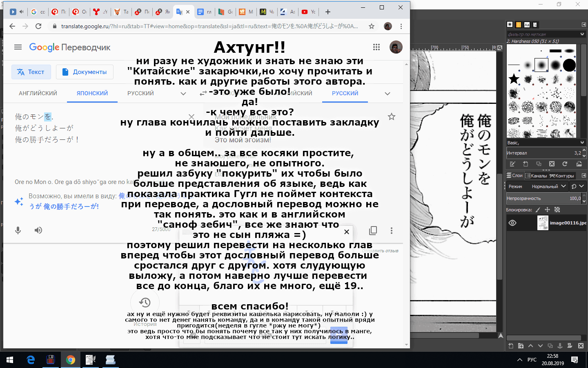
Task: Toggle visibility of the image00116 layer
Action: [x=512, y=223]
